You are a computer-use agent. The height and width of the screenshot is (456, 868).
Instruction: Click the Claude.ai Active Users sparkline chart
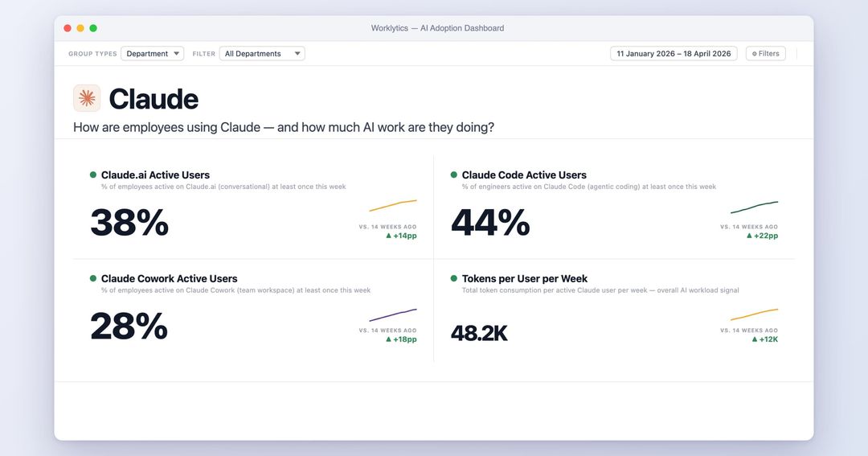click(393, 206)
